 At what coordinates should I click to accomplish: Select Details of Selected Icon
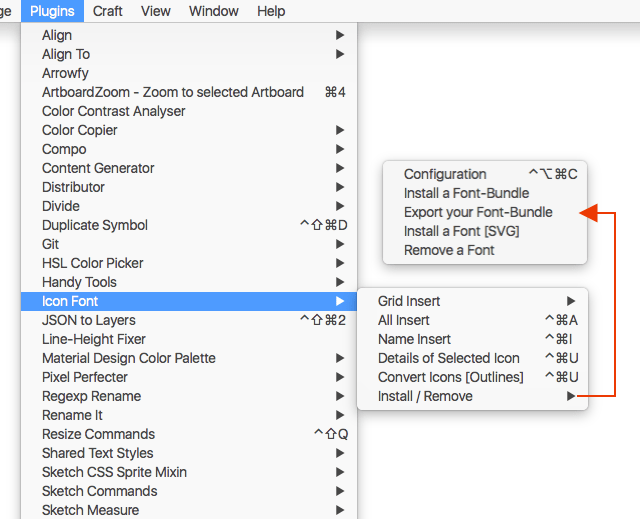[448, 358]
